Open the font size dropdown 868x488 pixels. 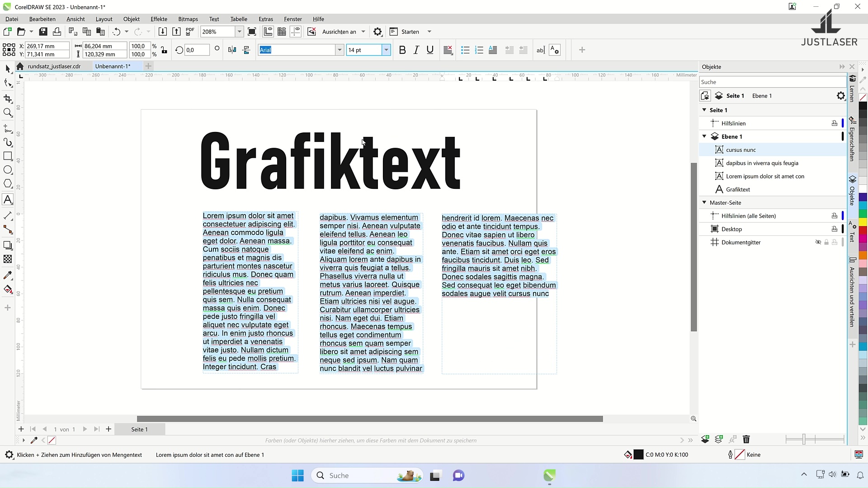coord(386,50)
